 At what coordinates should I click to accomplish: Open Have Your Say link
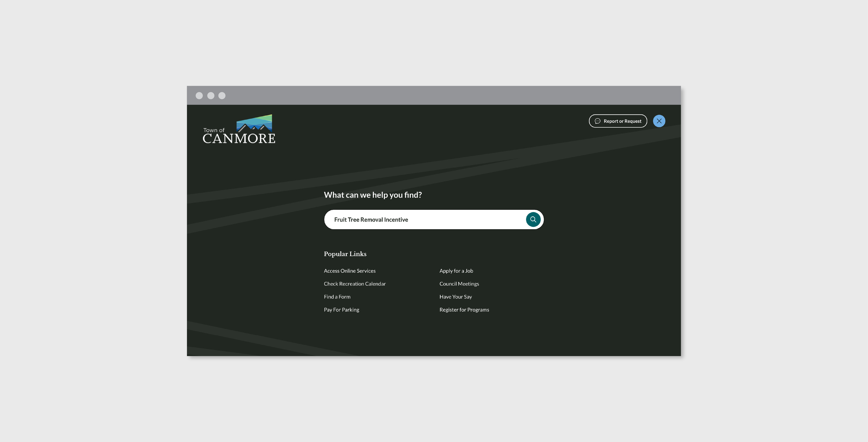coord(456,297)
